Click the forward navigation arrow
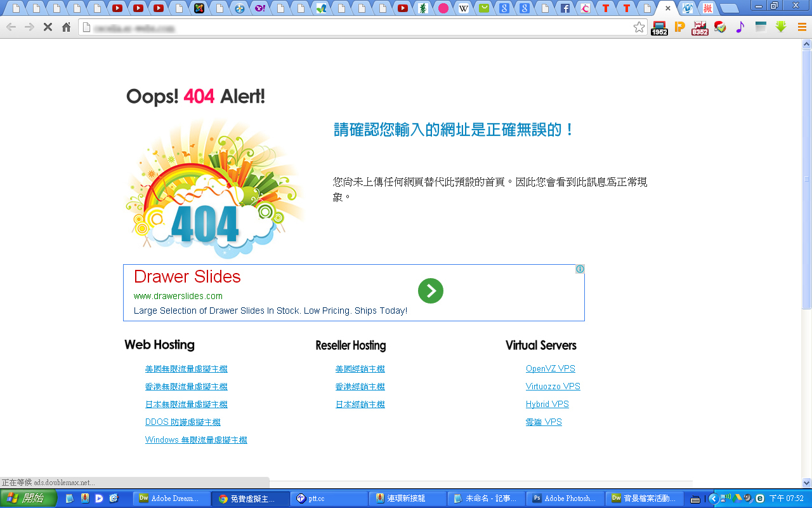812x508 pixels. pyautogui.click(x=29, y=27)
